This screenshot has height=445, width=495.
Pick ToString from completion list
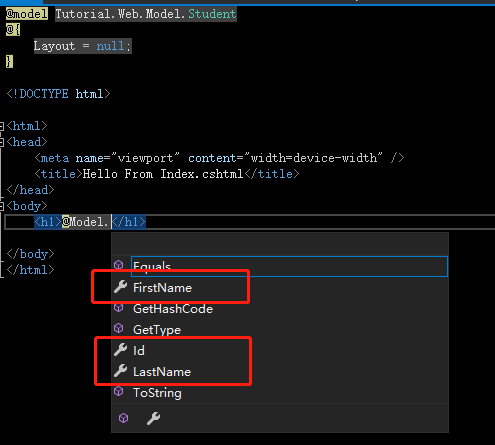(157, 393)
